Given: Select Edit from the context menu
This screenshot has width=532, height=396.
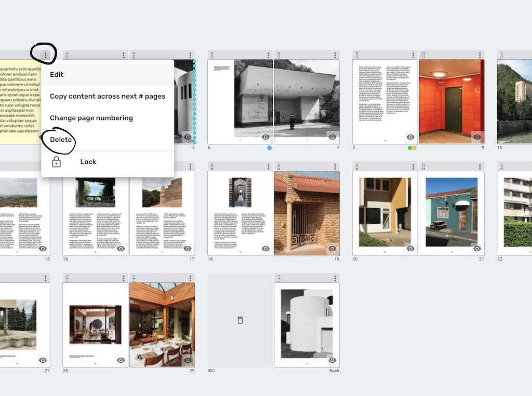Looking at the screenshot, I should click(x=56, y=74).
